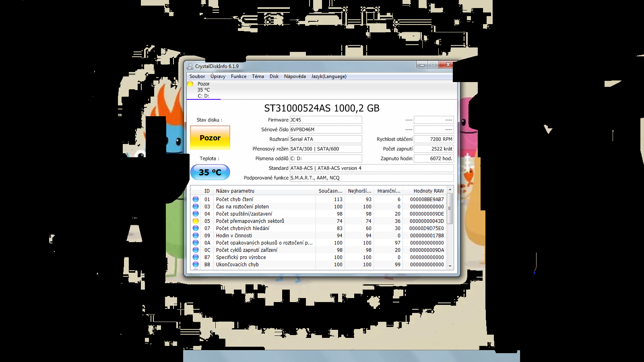Click the power-on hours field 6072 hod.
The width and height of the screenshot is (644, 362).
point(434,158)
